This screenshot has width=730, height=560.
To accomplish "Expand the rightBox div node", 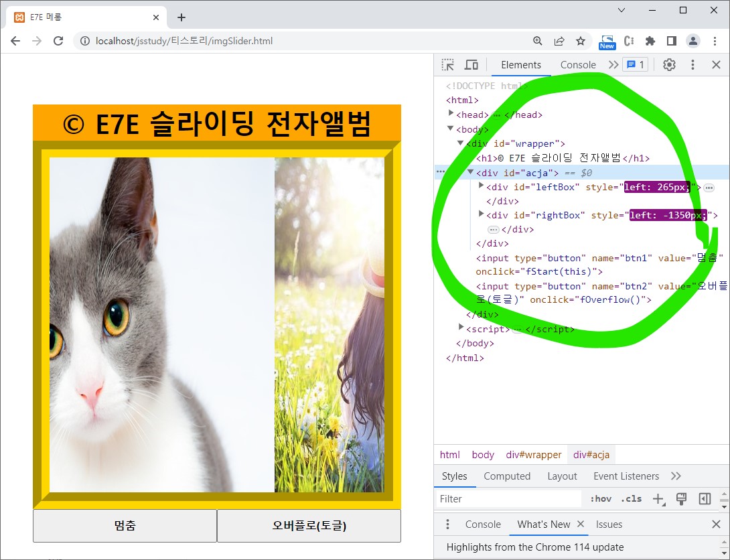I will click(482, 214).
